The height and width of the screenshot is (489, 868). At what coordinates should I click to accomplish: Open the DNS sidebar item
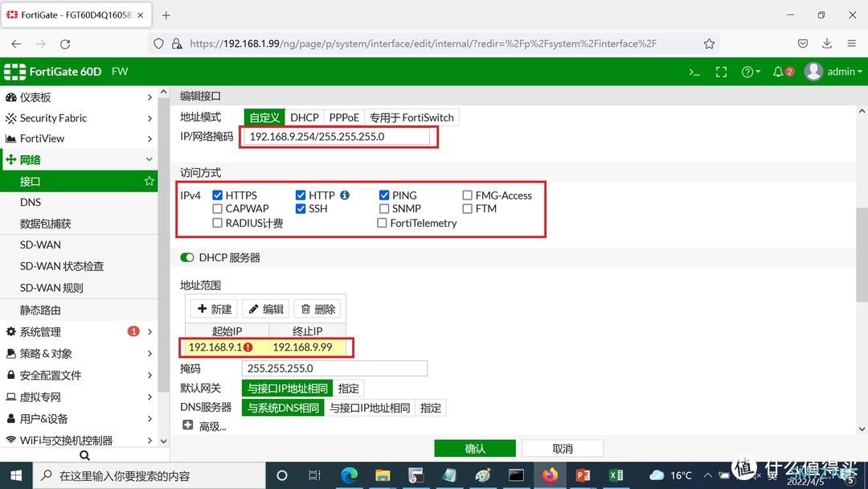[79, 202]
